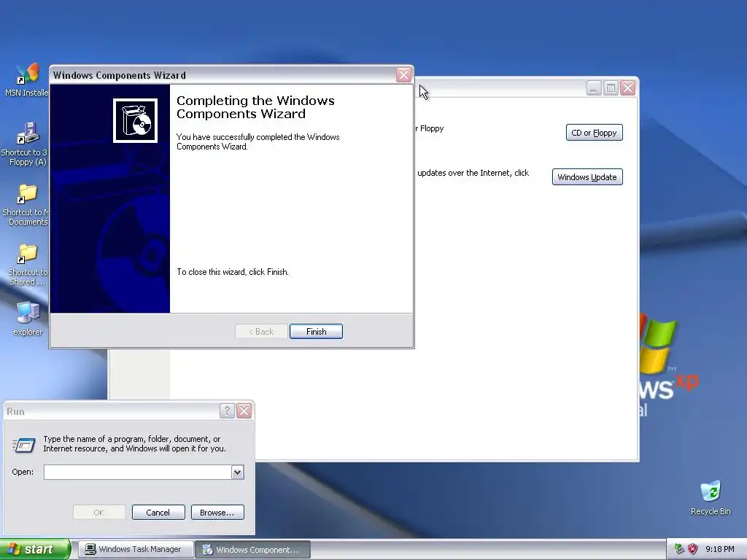This screenshot has height=560, width=747.
Task: Click the 'Completing the Windows Components Wizard' heading
Action: click(255, 107)
